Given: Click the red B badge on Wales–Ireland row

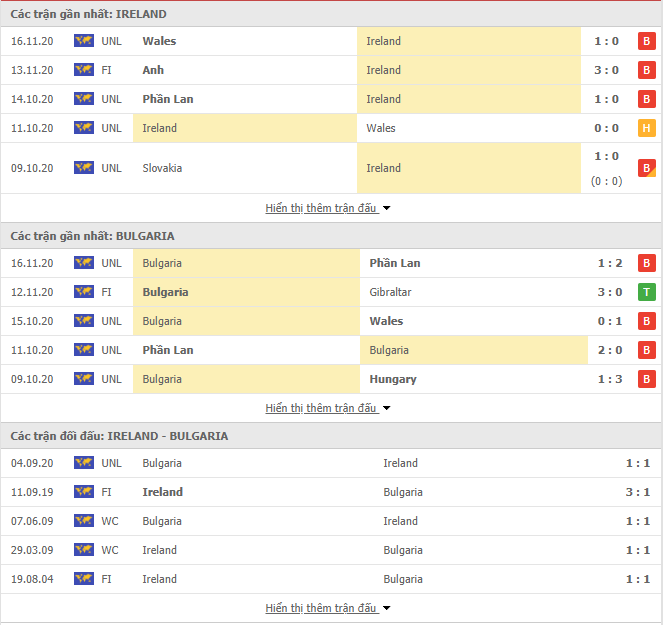Looking at the screenshot, I should pyautogui.click(x=647, y=41).
